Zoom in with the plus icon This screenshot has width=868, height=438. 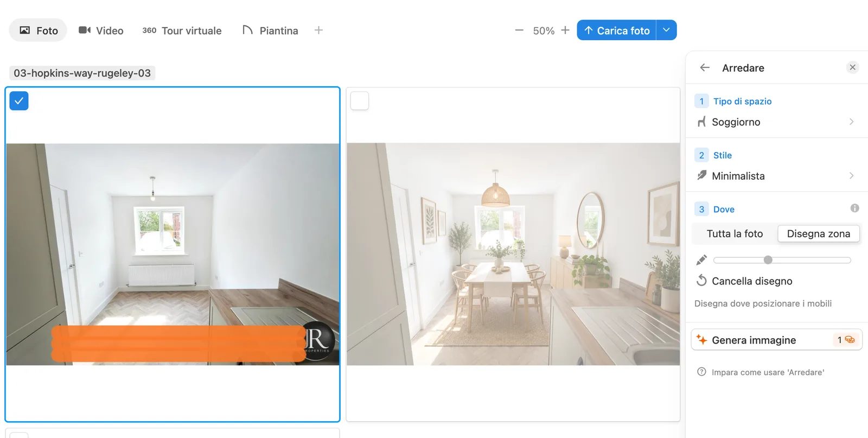pyautogui.click(x=565, y=30)
